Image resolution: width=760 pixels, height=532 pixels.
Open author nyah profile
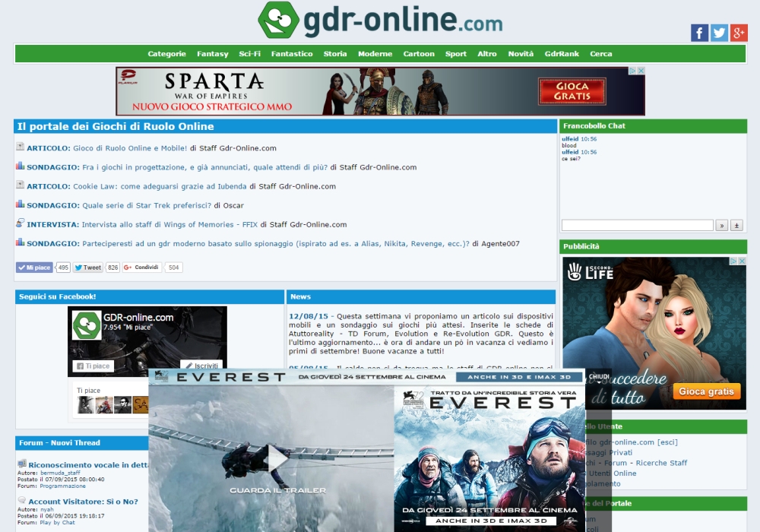(47, 510)
